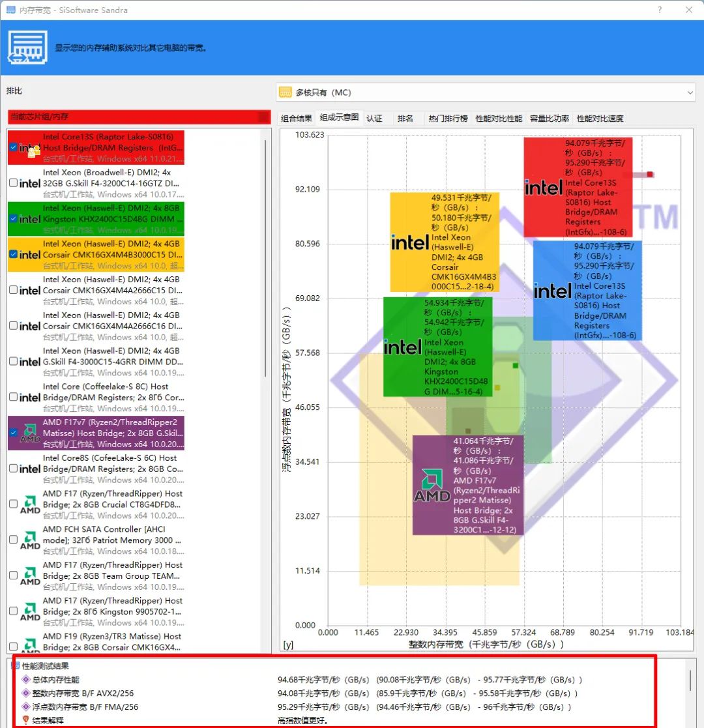The height and width of the screenshot is (728, 704).
Task: Check the G.Skill F4-3000C15-4GRR entry
Action: coord(14,361)
